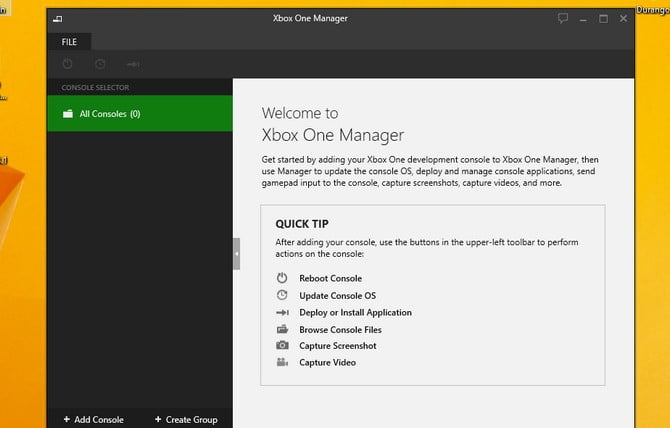Click the 'Capture Video' text
Screen dimensions: 670x428
[327, 362]
